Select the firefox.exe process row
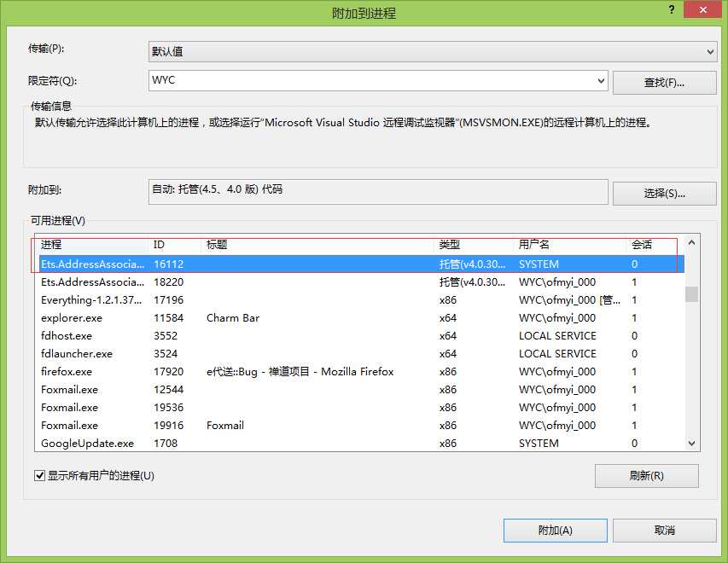Viewport: 728px width, 563px height. point(361,372)
